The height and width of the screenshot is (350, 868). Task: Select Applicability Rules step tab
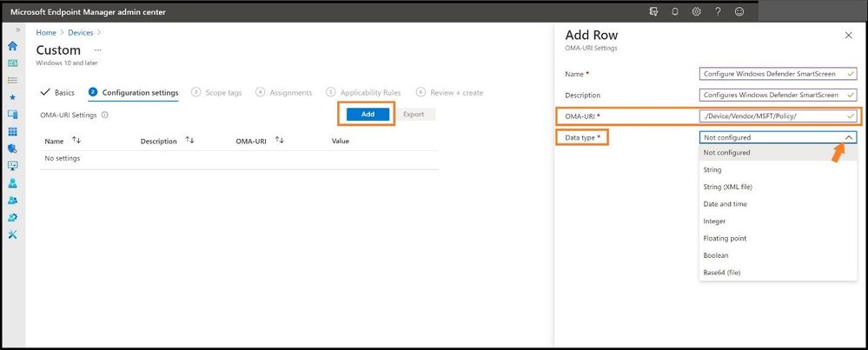pos(363,92)
